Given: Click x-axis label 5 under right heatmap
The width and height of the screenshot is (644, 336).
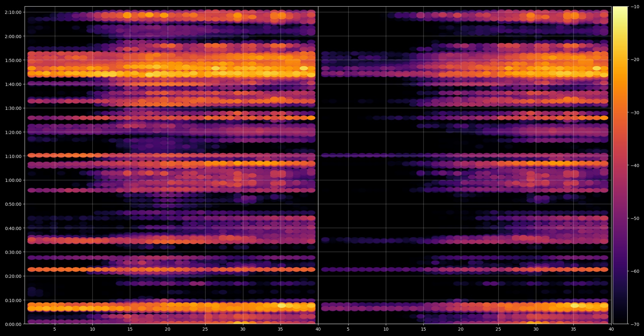Looking at the screenshot, I should (348, 329).
